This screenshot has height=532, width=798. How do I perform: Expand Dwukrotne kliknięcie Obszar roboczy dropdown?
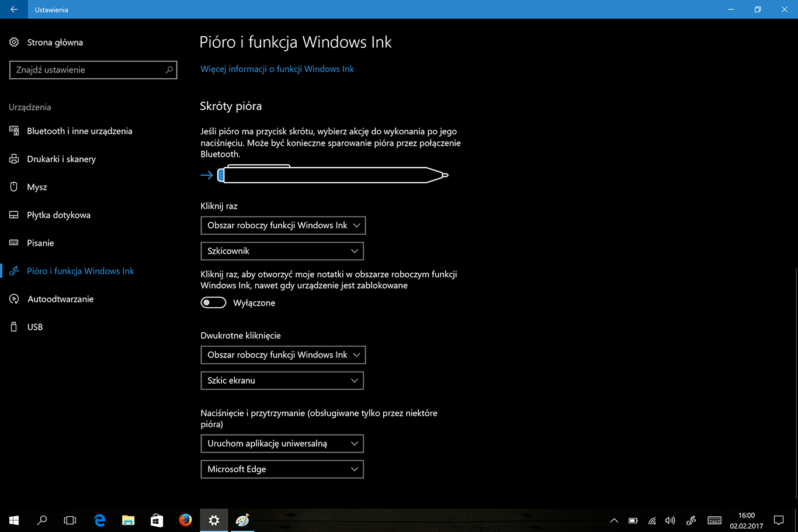283,355
